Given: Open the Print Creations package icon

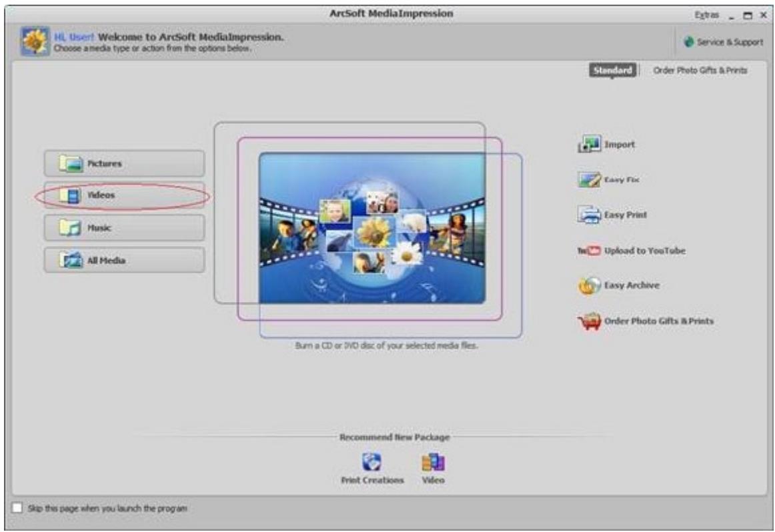Looking at the screenshot, I should (371, 463).
